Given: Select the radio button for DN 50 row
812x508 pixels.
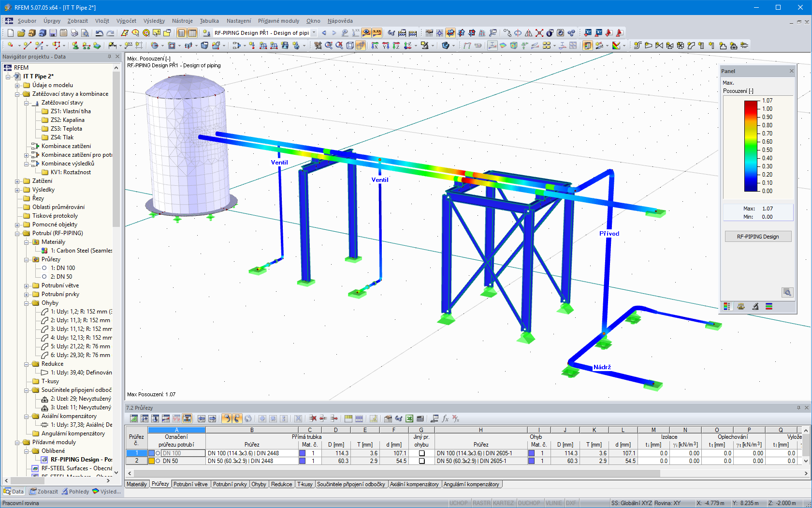Looking at the screenshot, I should [x=158, y=461].
